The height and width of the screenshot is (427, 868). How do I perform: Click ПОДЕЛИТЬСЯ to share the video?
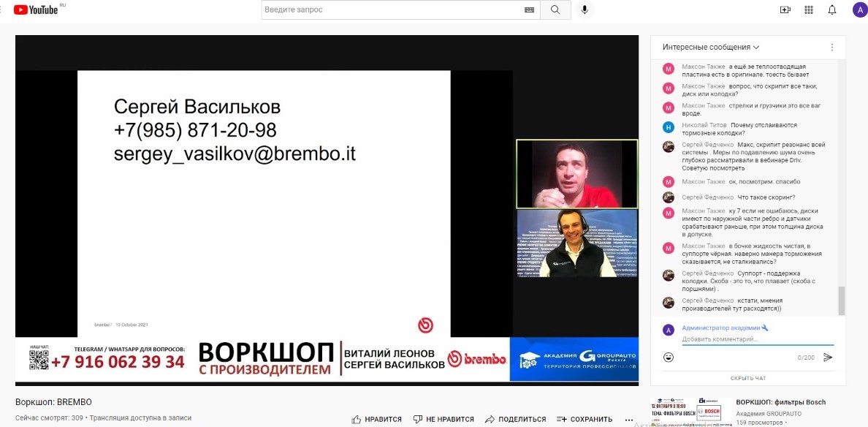(x=515, y=419)
